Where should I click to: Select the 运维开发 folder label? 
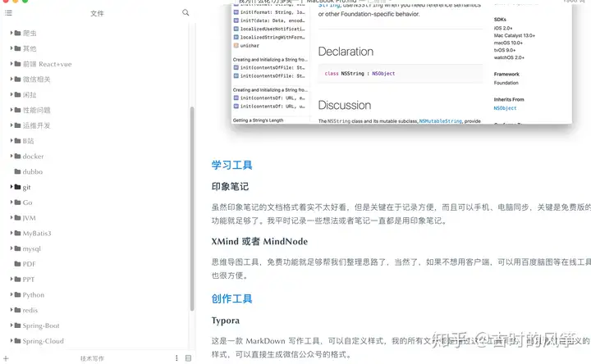pos(37,125)
